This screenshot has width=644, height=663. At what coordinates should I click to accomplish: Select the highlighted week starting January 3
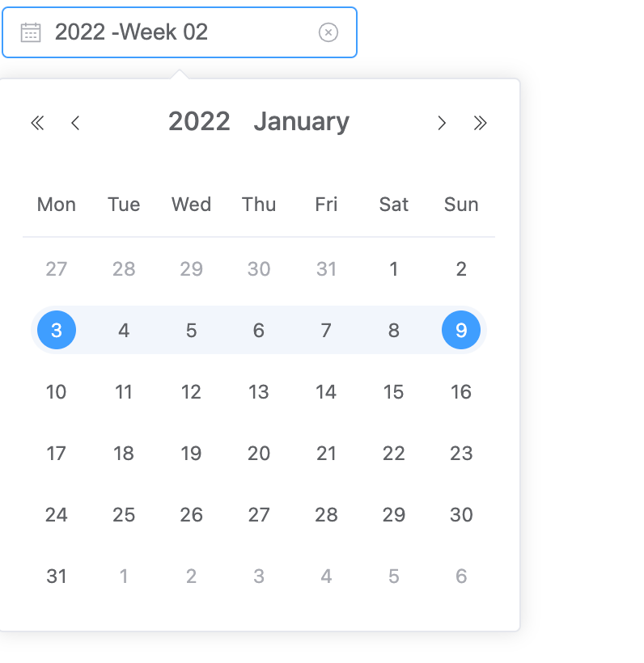(x=56, y=330)
